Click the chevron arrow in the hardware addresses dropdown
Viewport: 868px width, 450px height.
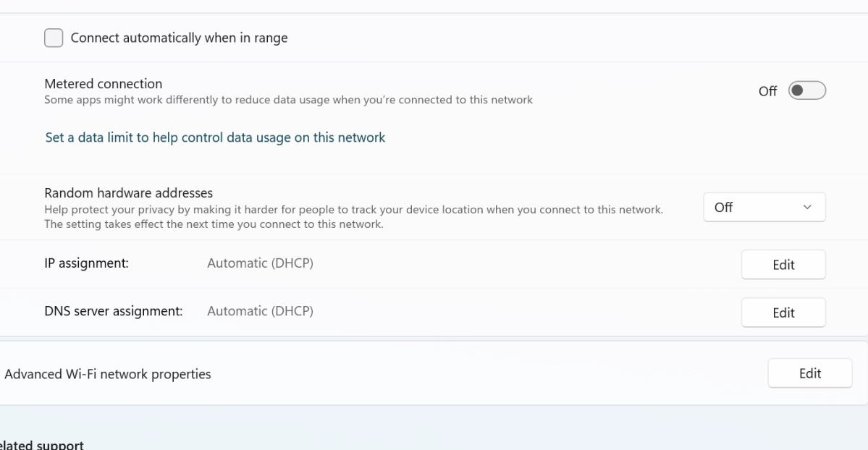807,208
